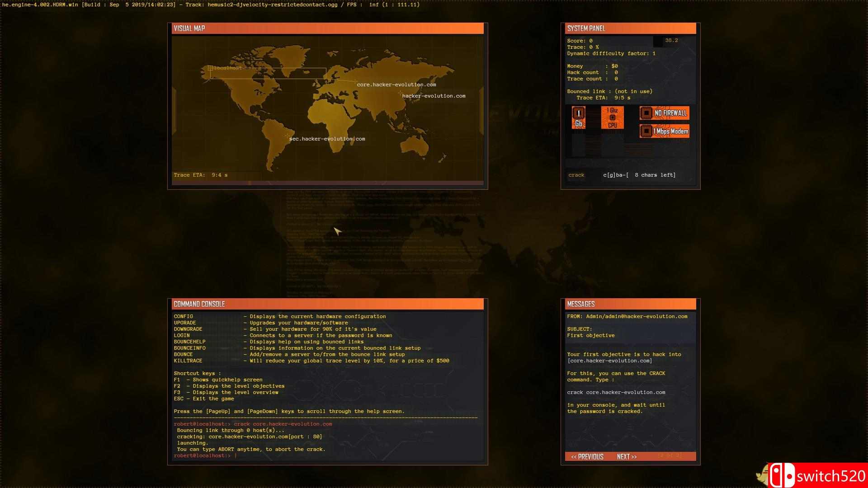Select the 1 Mbps Modem hardware slot

click(x=664, y=131)
